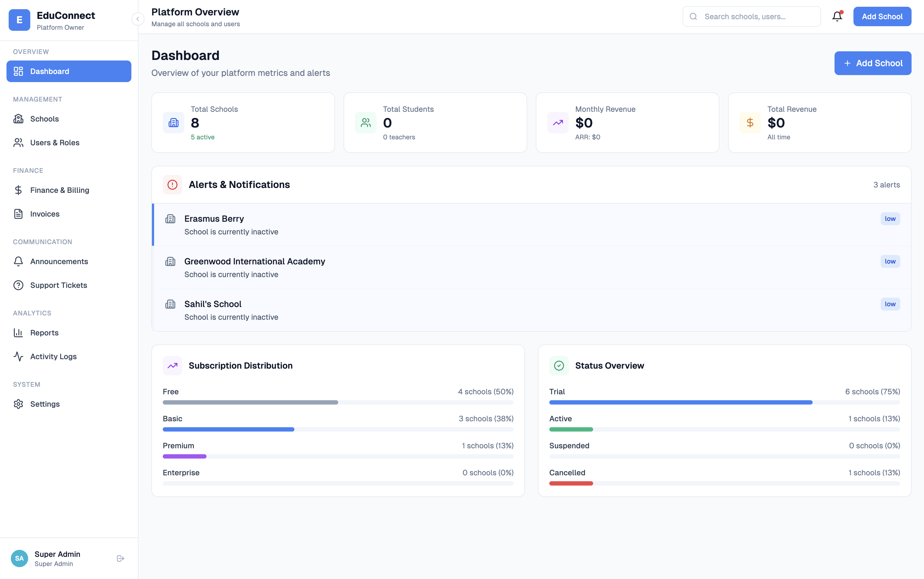
Task: Click the alert icon in Alerts header
Action: click(x=172, y=184)
